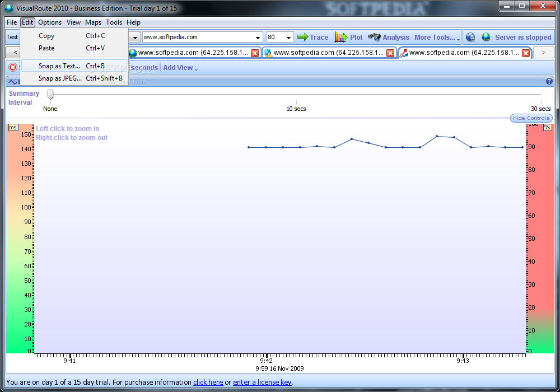
Task: Click the red stop icon in the view toolbar
Action: [x=13, y=67]
